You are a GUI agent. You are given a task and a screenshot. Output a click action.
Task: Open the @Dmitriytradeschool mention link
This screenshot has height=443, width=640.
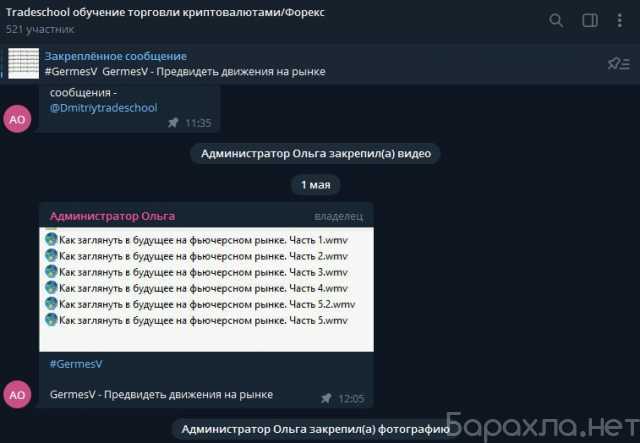(x=103, y=108)
